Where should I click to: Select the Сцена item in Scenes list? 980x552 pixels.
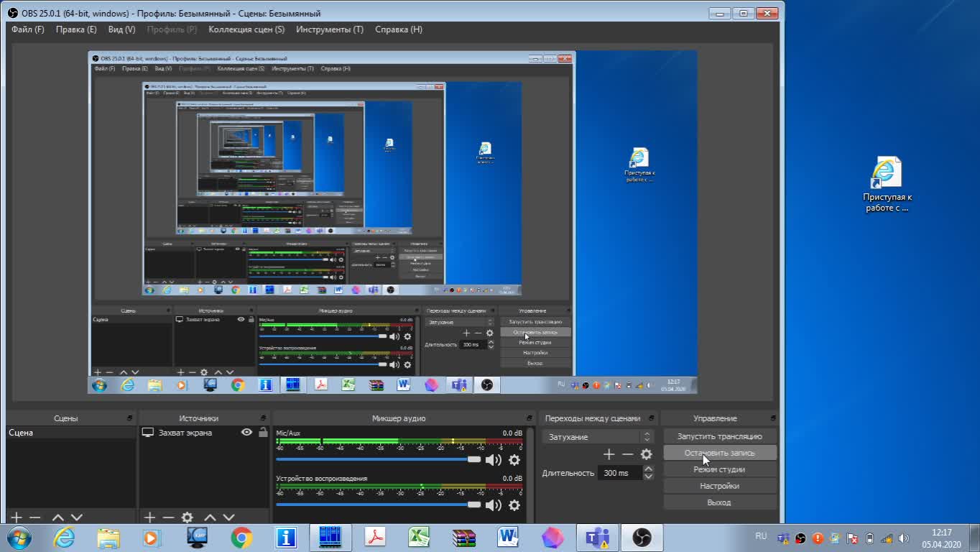click(x=70, y=433)
